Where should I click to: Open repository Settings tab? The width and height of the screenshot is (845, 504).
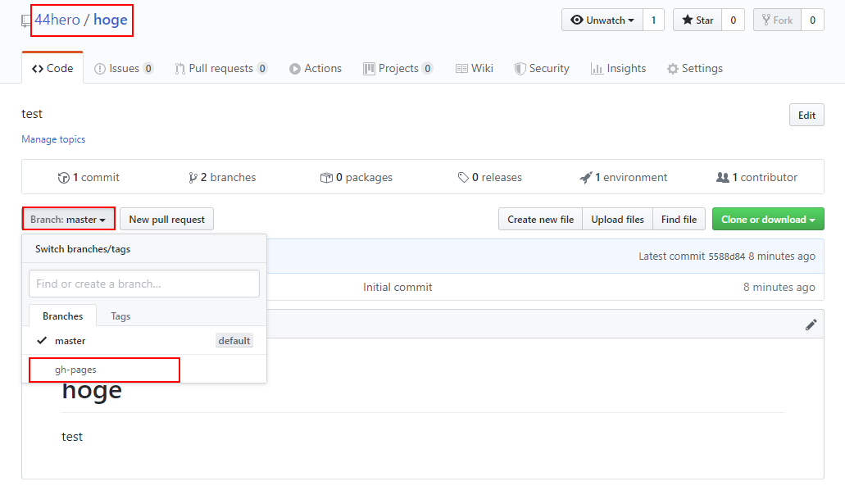pos(695,69)
